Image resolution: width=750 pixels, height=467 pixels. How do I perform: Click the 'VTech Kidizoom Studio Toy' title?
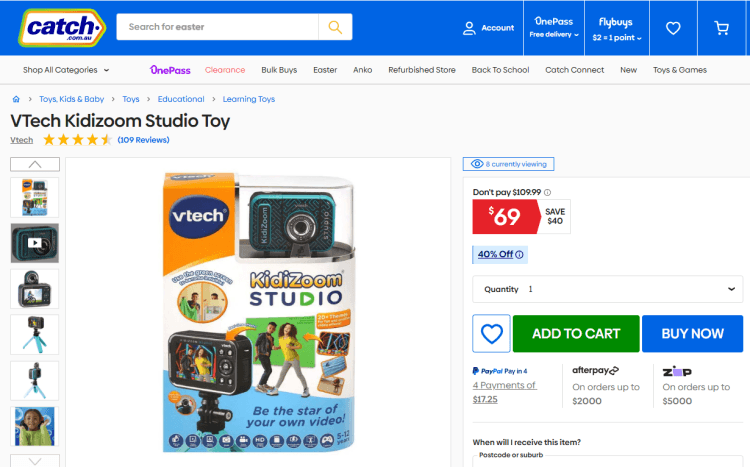pyautogui.click(x=120, y=121)
